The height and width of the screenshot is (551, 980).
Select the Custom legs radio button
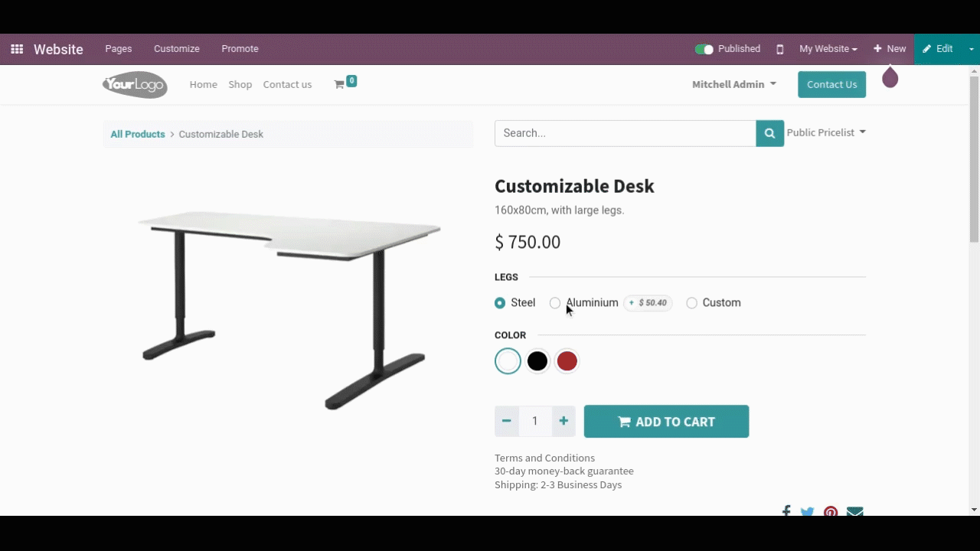(691, 303)
